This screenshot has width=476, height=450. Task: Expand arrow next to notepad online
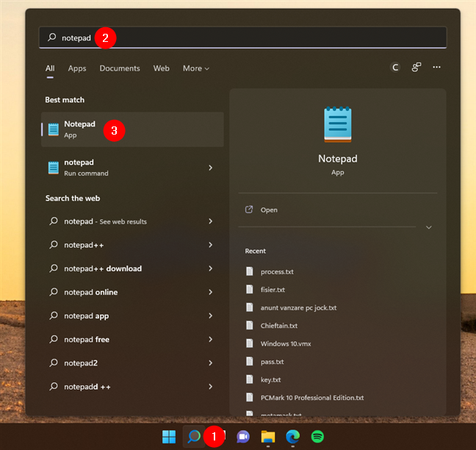210,292
